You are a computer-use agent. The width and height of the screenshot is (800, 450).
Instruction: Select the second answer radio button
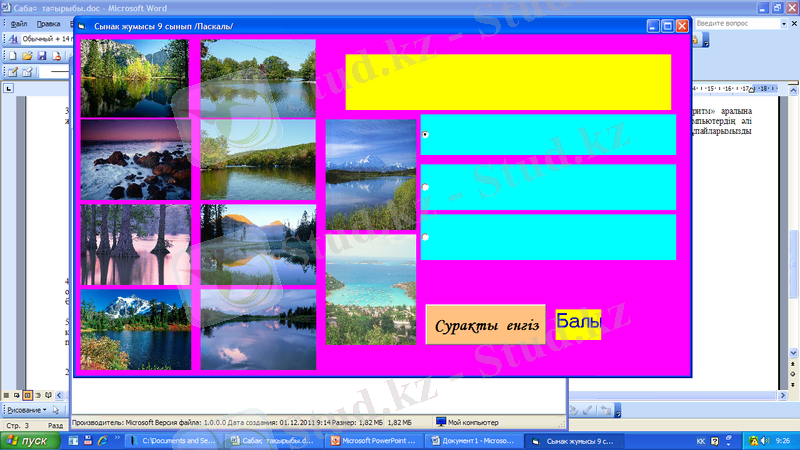tap(426, 187)
